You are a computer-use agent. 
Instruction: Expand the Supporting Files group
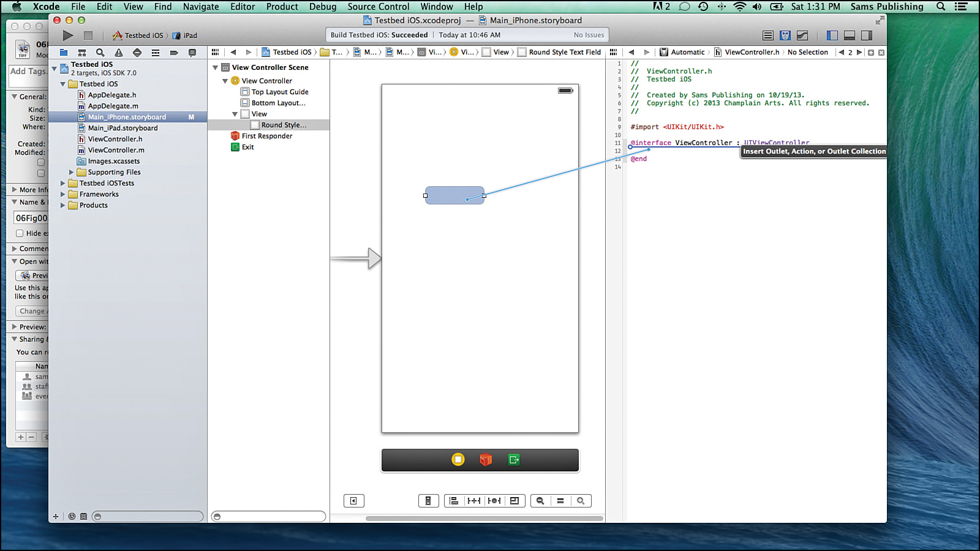pos(71,173)
